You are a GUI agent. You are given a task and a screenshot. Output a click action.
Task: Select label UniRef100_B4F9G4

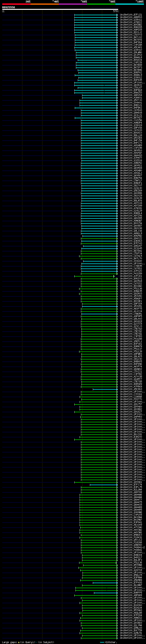click(x=131, y=42)
